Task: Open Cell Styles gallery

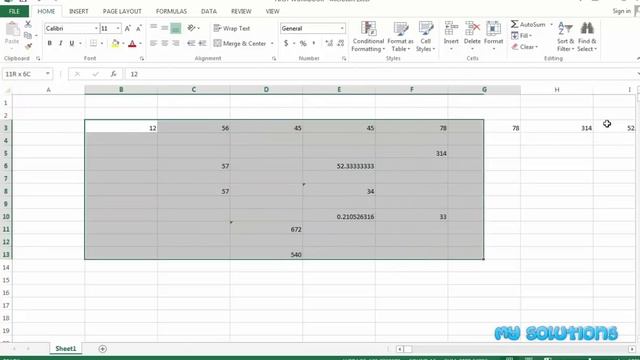Action: pos(426,36)
